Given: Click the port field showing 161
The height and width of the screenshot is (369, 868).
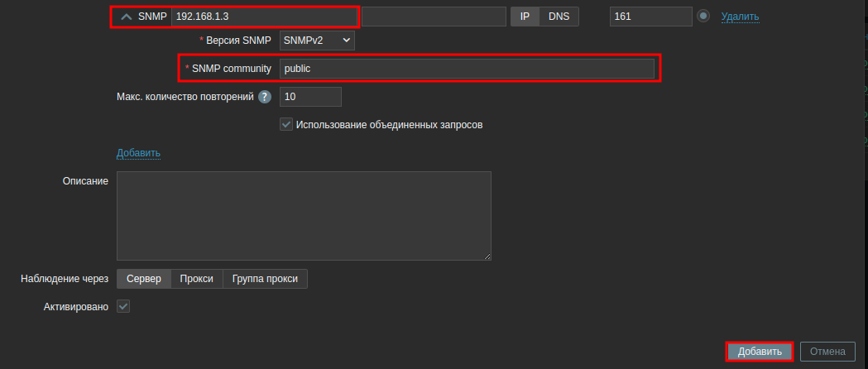Looking at the screenshot, I should [x=650, y=17].
